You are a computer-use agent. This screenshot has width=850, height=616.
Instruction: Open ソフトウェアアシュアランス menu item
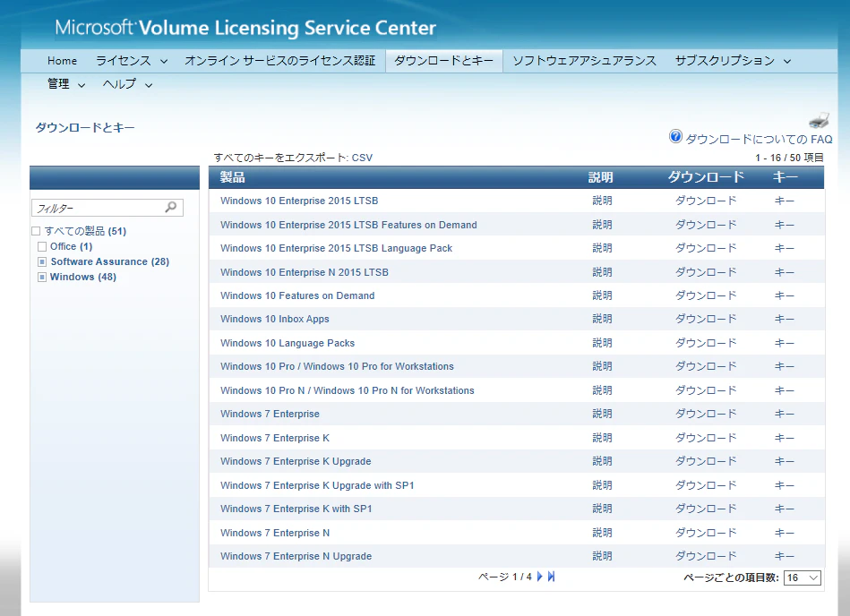coord(584,61)
